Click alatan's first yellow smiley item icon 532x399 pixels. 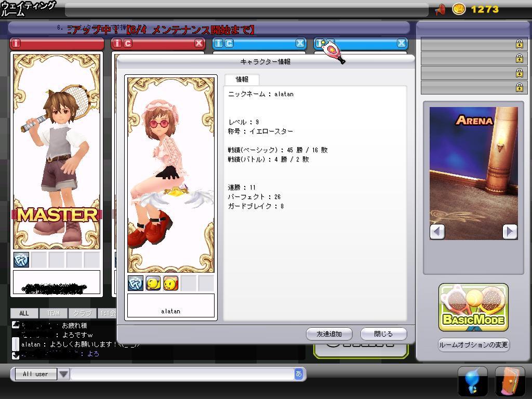coord(153,283)
